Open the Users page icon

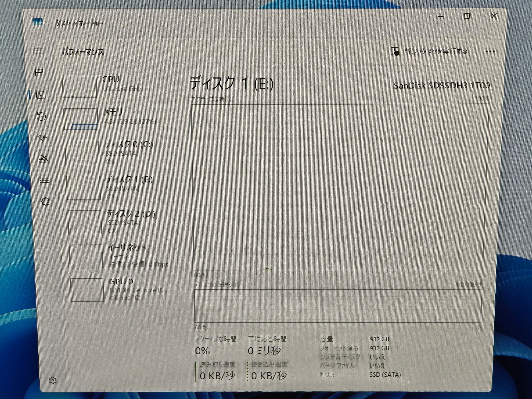[x=43, y=159]
